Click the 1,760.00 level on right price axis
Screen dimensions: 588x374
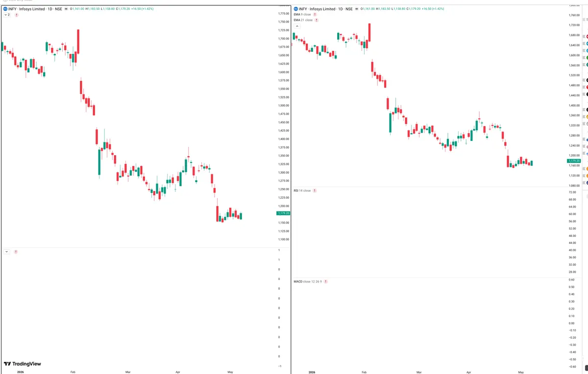(574, 15)
